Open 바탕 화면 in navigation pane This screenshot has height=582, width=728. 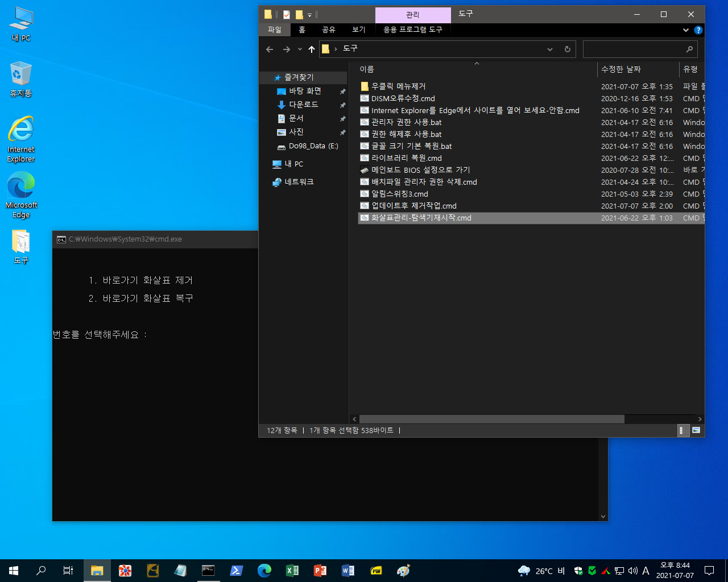(305, 91)
